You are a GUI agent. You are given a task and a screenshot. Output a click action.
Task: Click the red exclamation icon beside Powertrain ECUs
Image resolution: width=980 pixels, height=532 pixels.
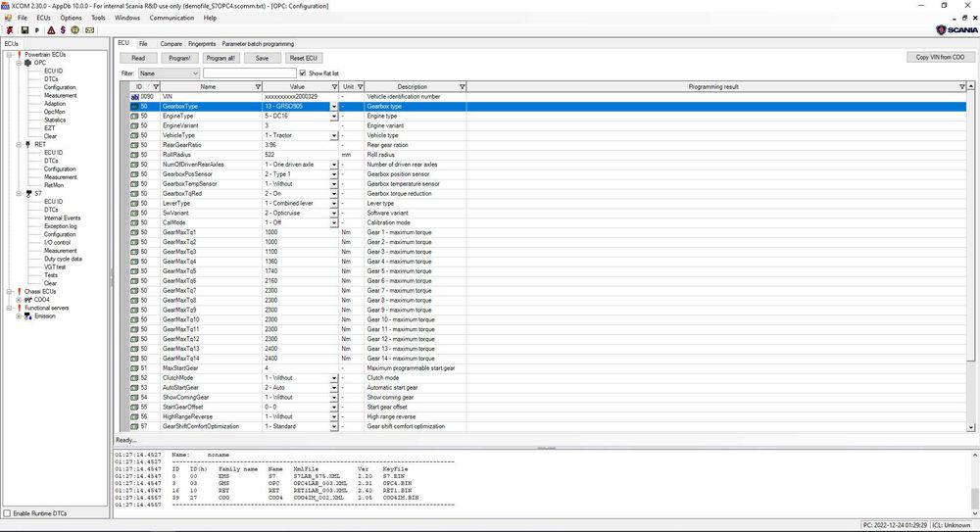[20, 55]
